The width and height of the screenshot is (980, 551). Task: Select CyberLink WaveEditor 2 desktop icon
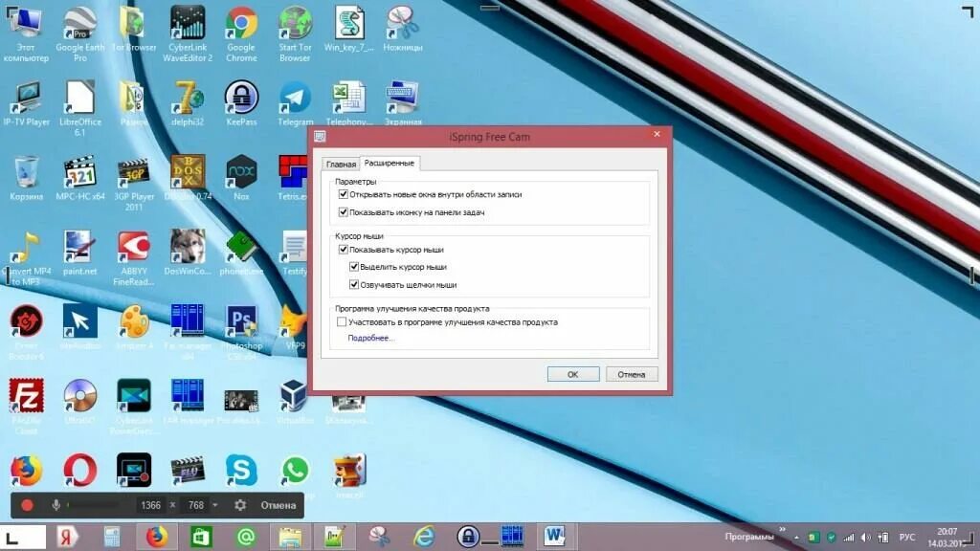click(188, 35)
